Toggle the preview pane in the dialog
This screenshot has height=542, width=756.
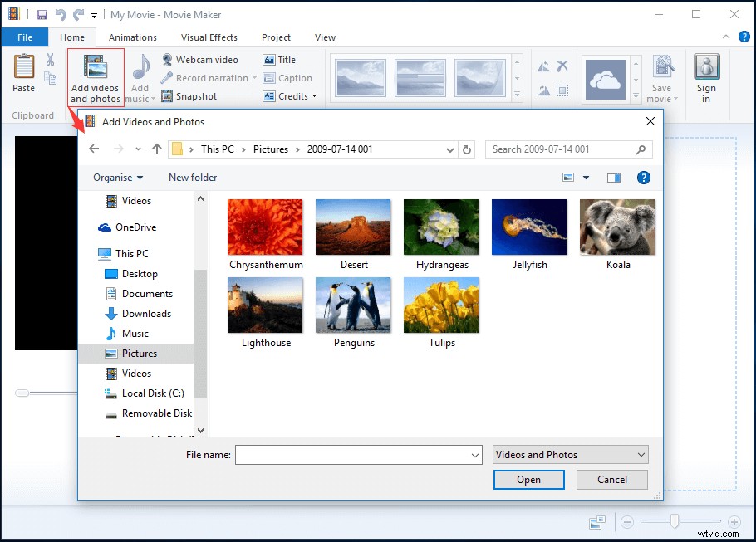(613, 177)
